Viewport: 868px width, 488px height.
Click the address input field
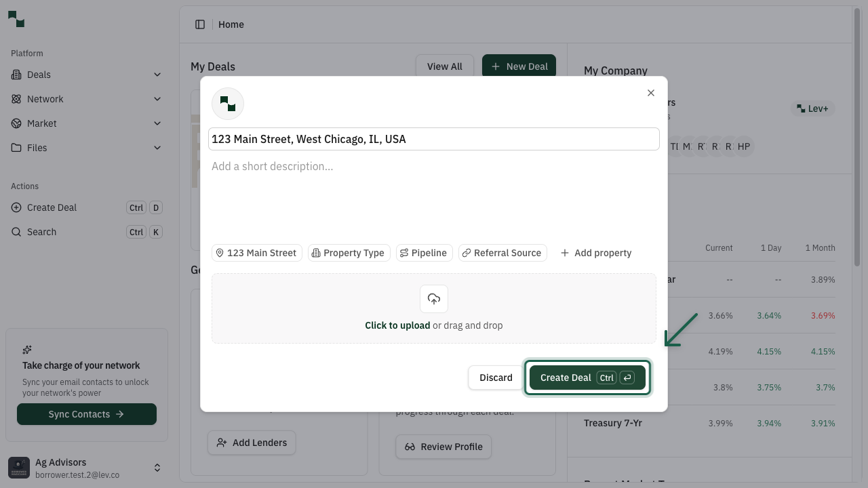[434, 138]
